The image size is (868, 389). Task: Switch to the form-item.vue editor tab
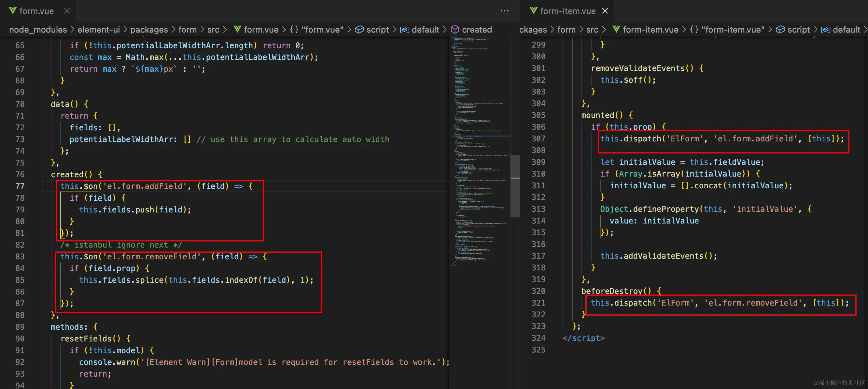568,11
